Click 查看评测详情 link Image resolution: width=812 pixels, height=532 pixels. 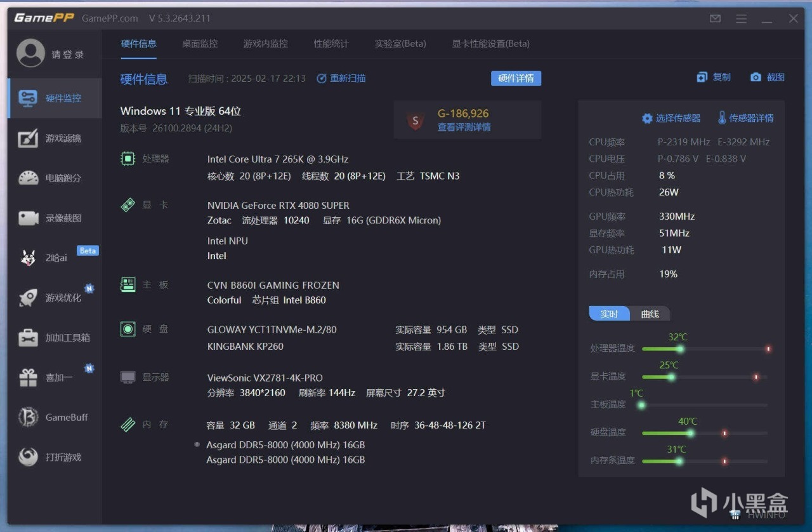tap(464, 127)
